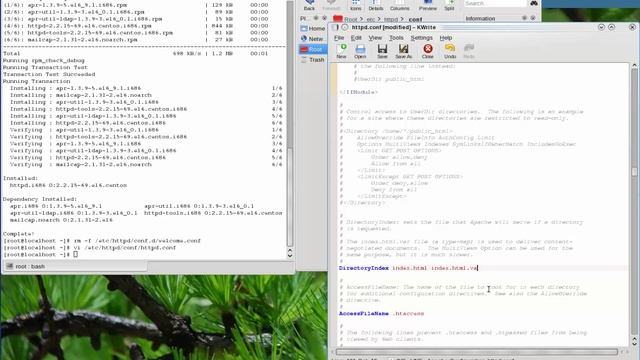
Task: Click the binoculars find icon in Dolphin
Action: coord(534,3)
